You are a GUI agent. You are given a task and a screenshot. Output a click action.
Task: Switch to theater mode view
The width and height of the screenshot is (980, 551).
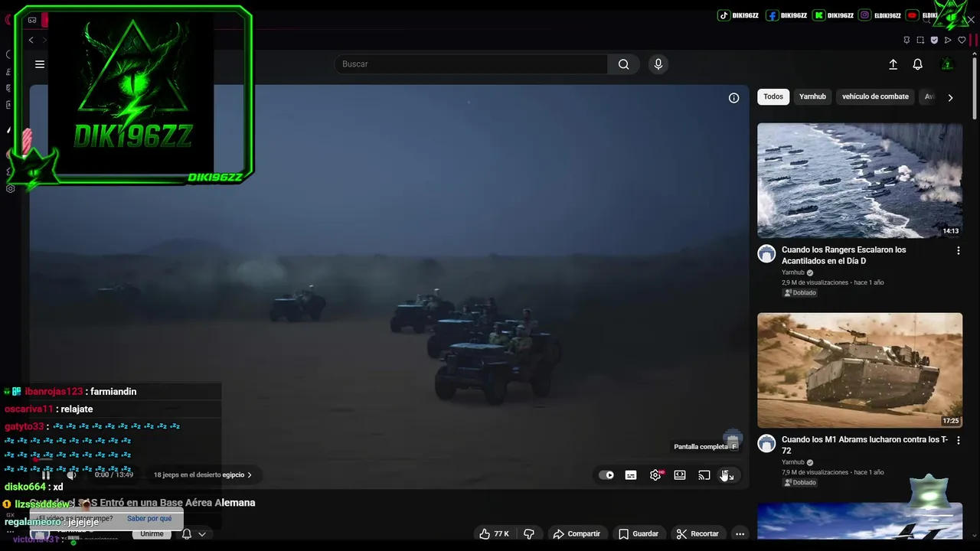pos(680,475)
